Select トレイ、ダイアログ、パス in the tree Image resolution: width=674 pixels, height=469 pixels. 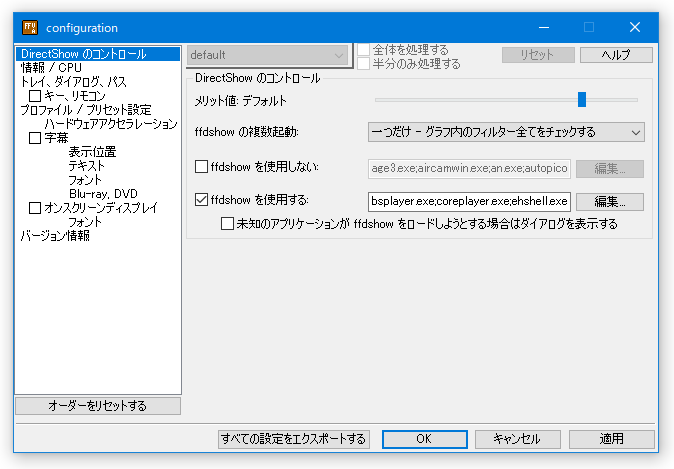click(x=74, y=82)
